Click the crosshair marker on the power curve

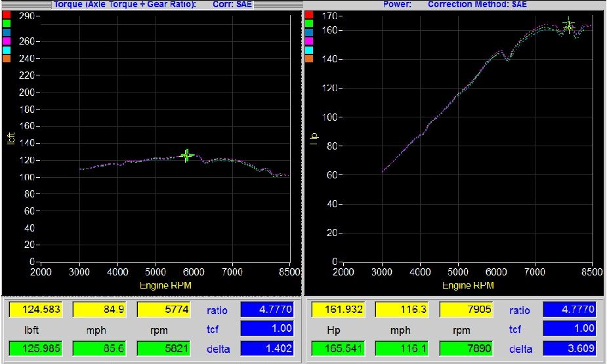pos(568,26)
